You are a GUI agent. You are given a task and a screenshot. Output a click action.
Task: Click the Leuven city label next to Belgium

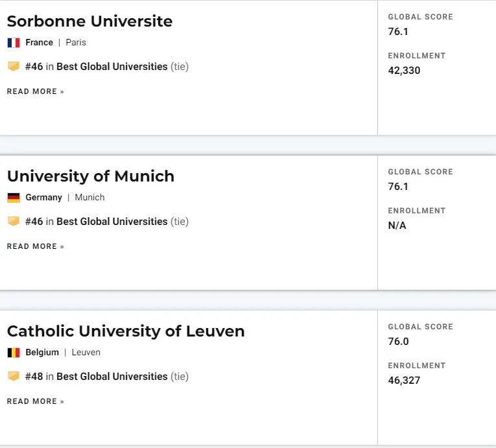(x=86, y=353)
